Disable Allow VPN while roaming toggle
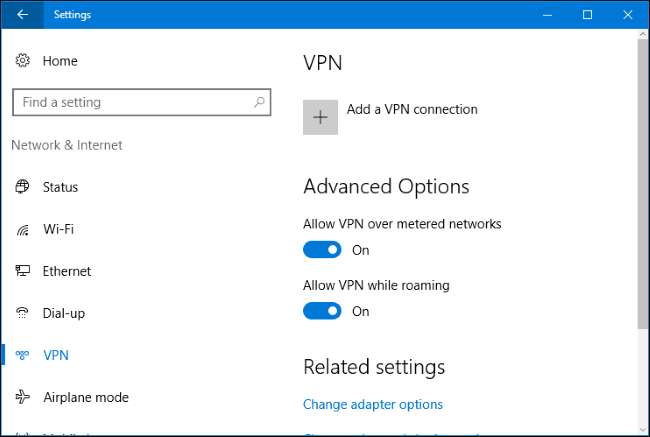 pos(322,311)
